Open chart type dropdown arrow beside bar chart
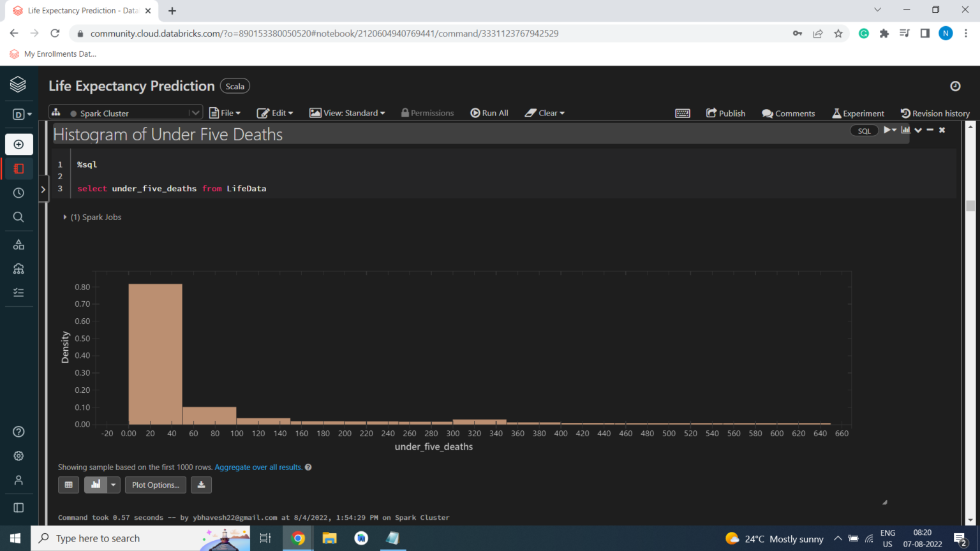The width and height of the screenshot is (980, 551). point(113,485)
